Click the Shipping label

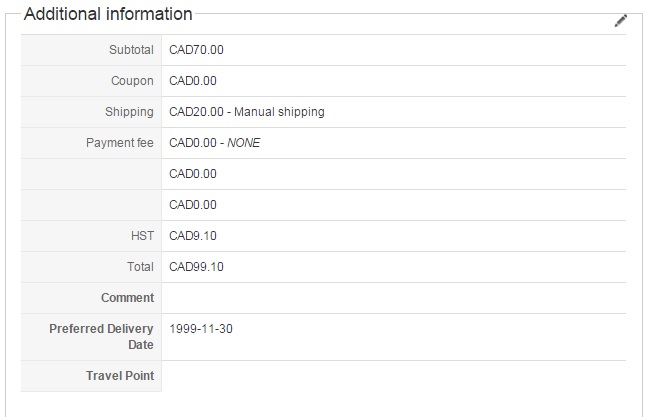coord(129,112)
